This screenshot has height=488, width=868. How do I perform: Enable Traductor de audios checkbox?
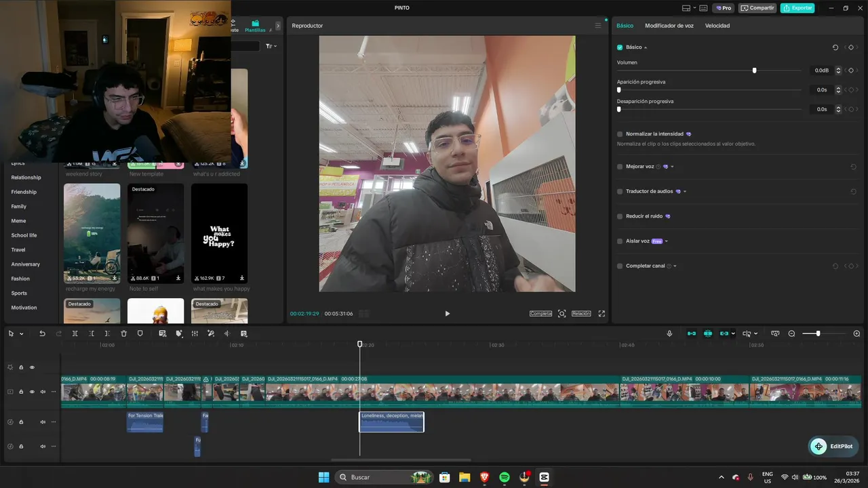coord(620,192)
